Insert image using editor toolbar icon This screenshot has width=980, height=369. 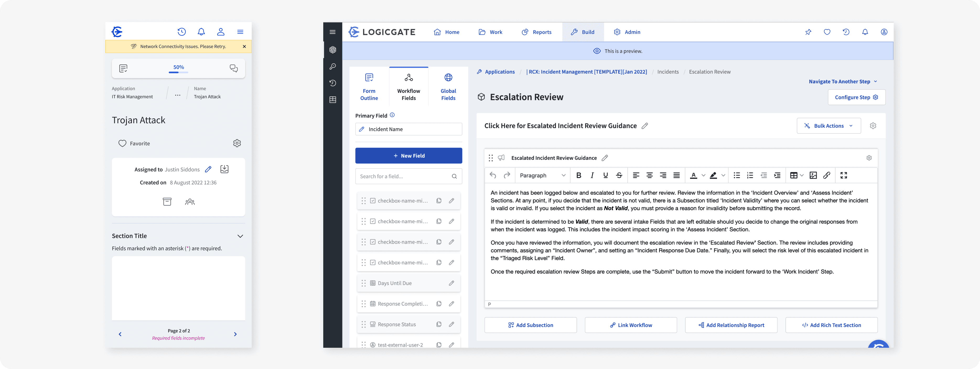click(x=813, y=175)
